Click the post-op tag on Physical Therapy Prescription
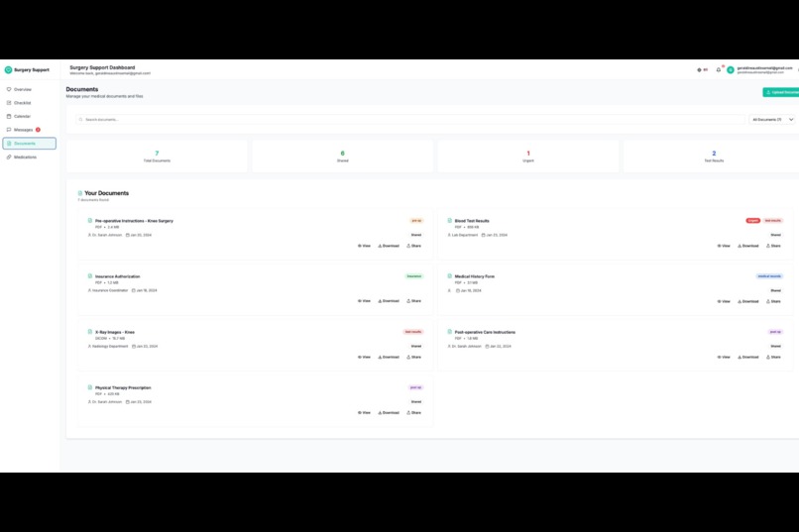This screenshot has width=799, height=532. (x=415, y=388)
